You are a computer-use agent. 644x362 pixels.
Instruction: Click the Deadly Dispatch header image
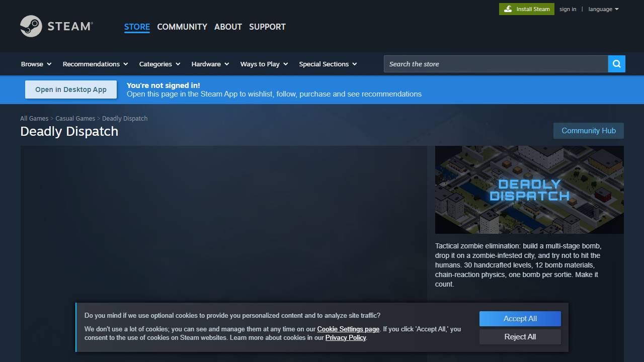tap(529, 190)
